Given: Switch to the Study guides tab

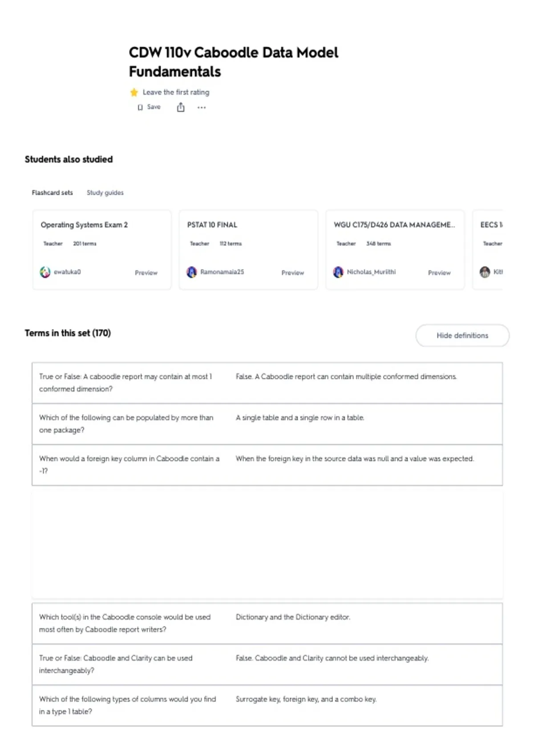Looking at the screenshot, I should (105, 193).
